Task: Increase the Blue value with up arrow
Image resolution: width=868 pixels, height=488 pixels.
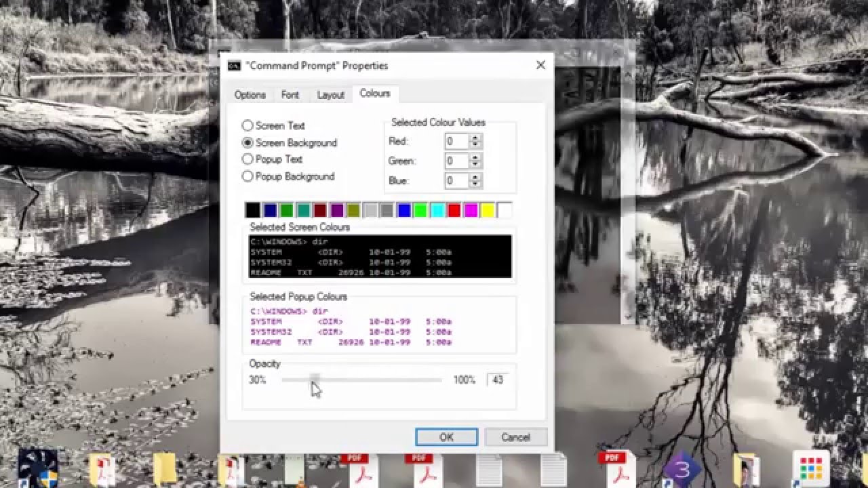Action: click(x=475, y=178)
